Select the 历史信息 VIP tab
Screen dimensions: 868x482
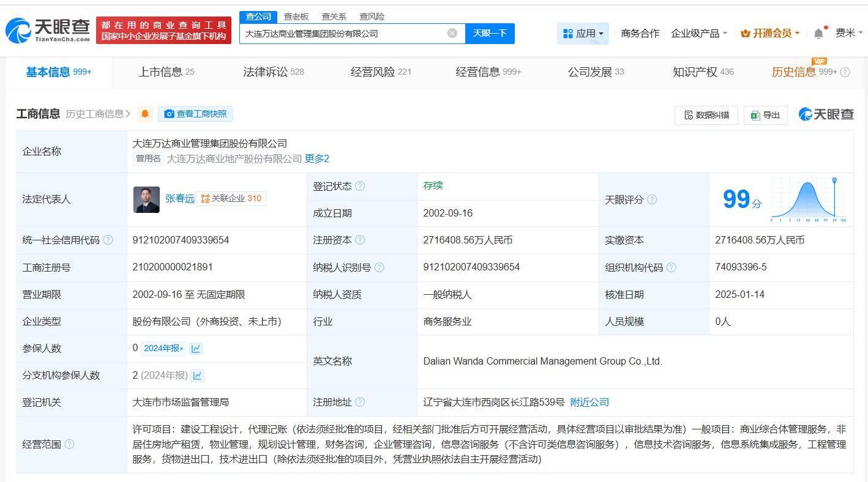pyautogui.click(x=804, y=72)
